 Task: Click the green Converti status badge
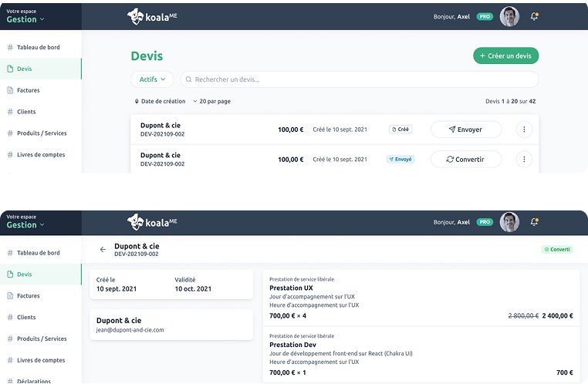point(557,249)
